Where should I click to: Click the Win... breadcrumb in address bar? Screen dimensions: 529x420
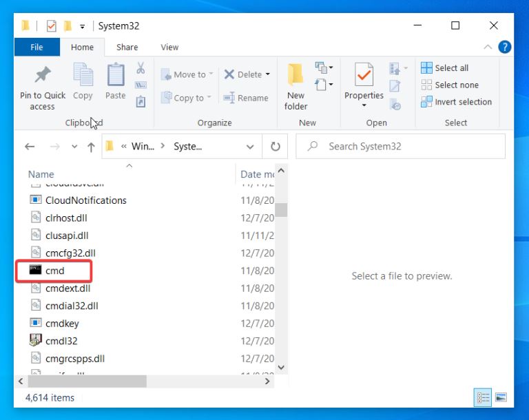click(143, 147)
